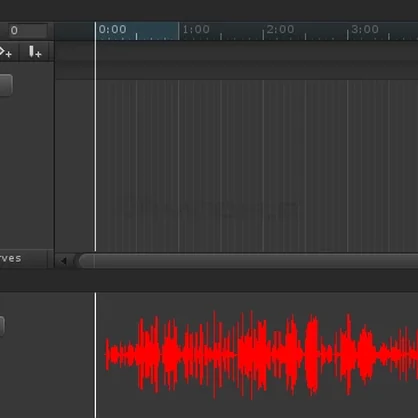
Task: Click the Add Keyframe icon
Action: click(x=5, y=52)
